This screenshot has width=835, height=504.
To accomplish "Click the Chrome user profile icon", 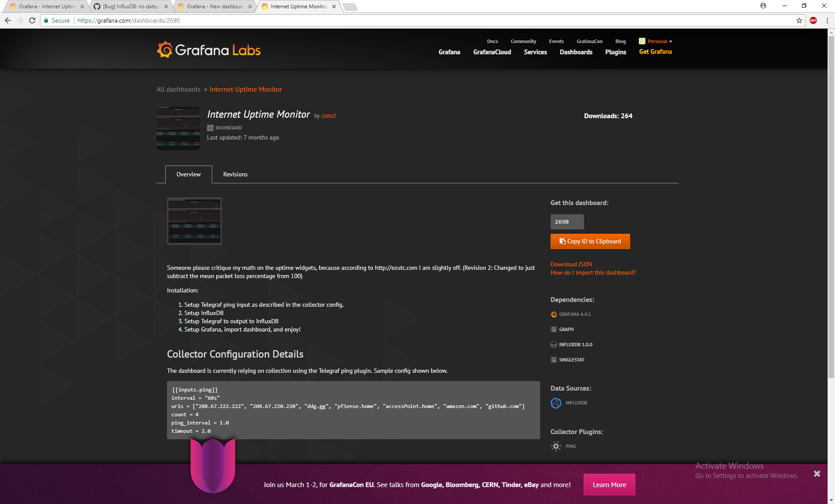I will (763, 6).
